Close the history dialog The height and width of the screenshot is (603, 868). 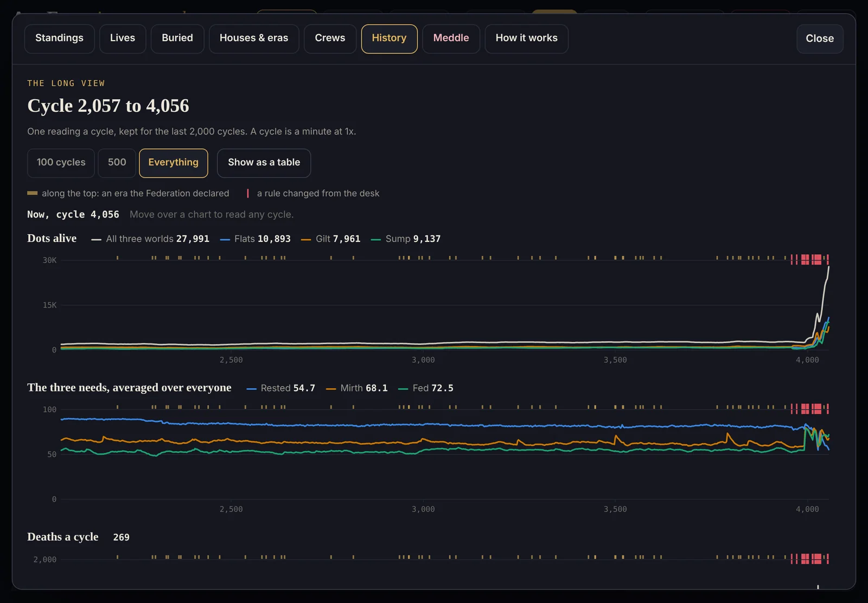tap(820, 39)
